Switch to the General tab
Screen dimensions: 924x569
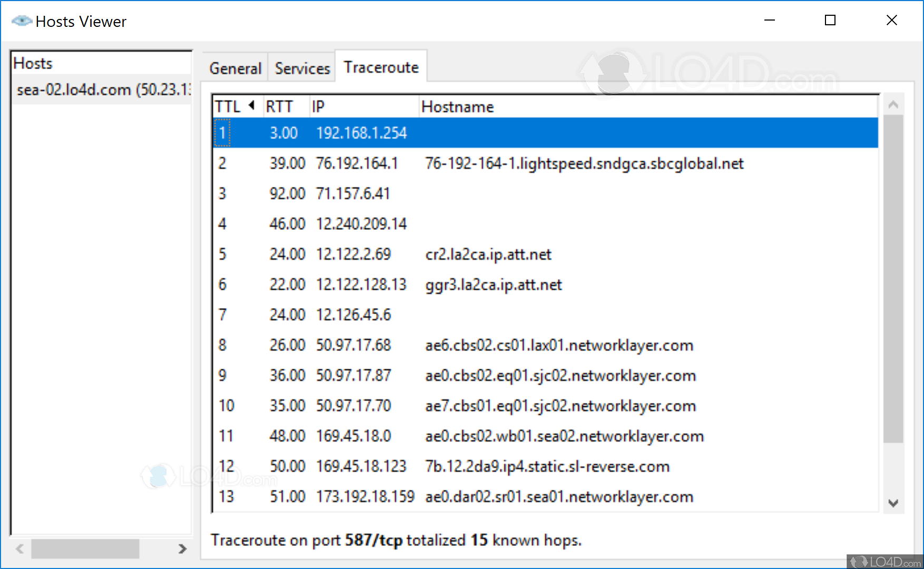[x=235, y=67]
